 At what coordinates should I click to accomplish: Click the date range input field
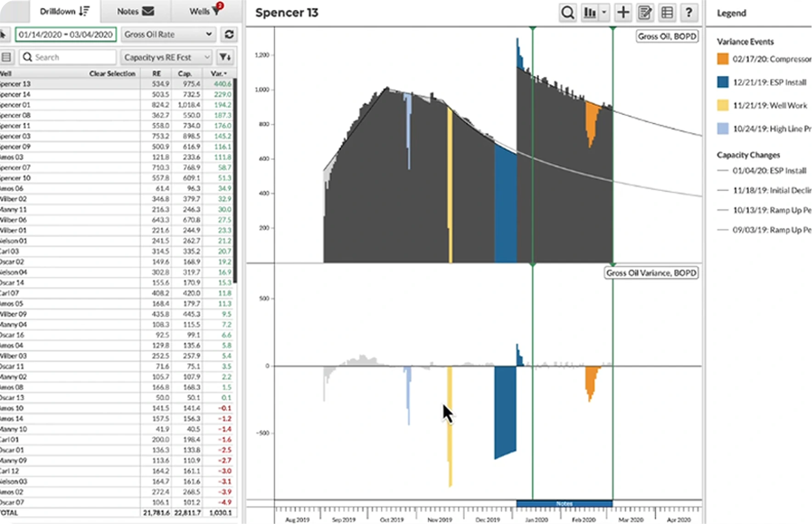[x=66, y=34]
